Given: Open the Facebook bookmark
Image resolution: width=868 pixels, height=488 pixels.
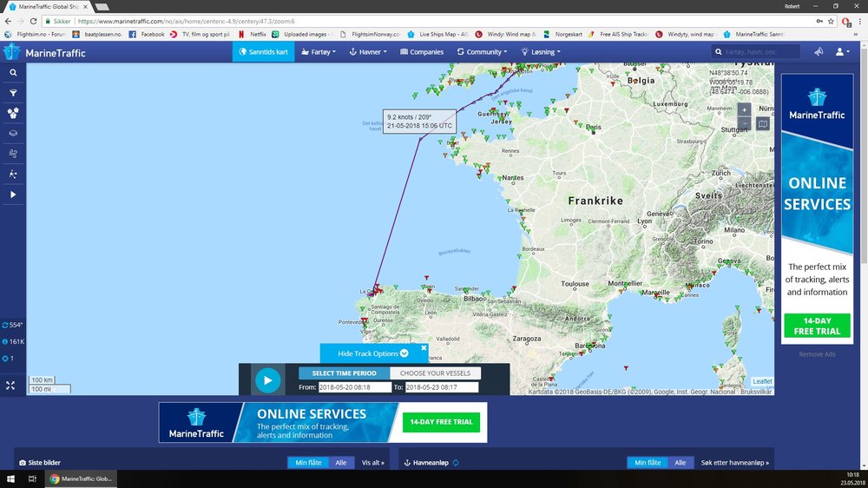Looking at the screenshot, I should 147,35.
